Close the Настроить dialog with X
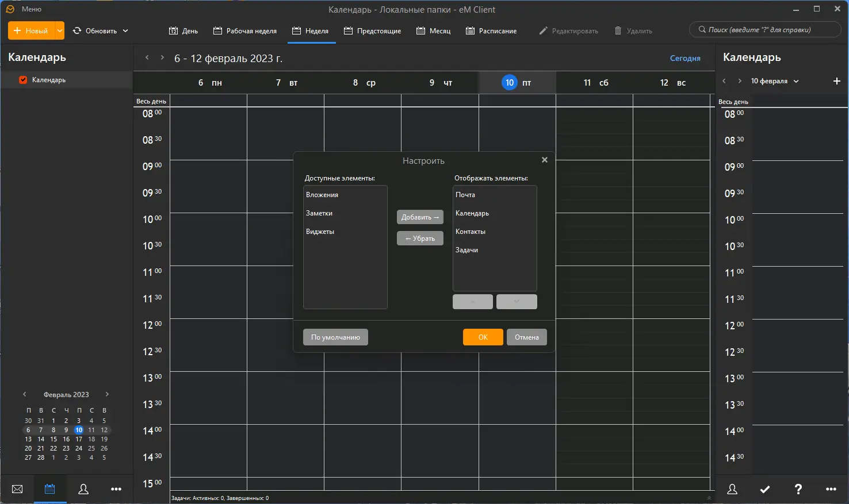 coord(545,160)
